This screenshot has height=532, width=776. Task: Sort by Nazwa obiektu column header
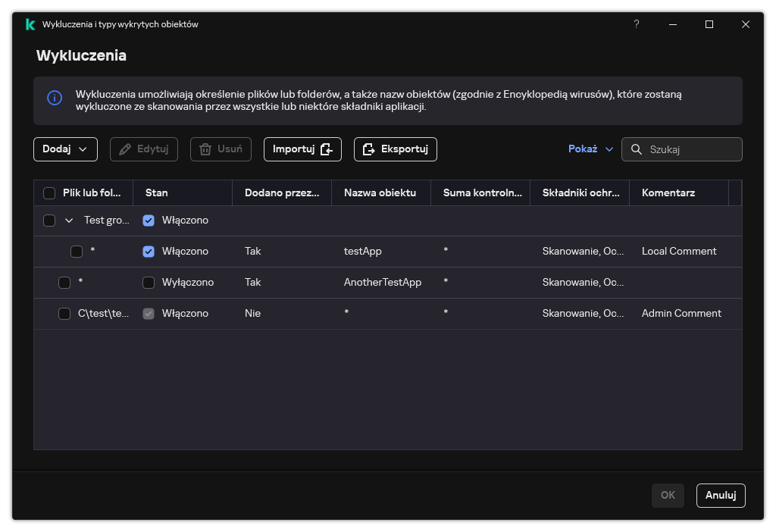380,193
